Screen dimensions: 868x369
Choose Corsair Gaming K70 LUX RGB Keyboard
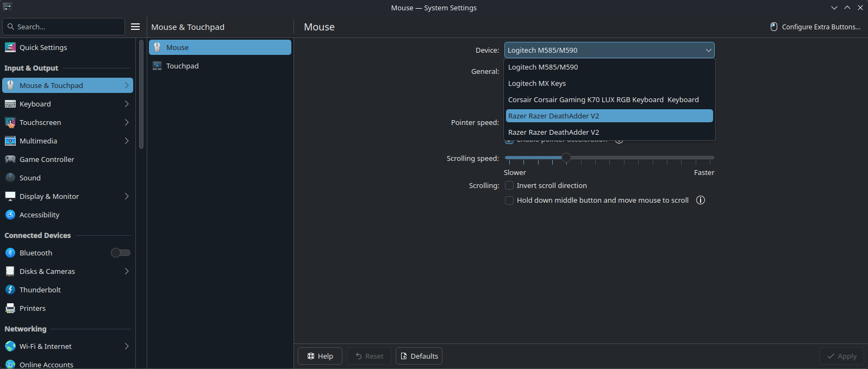pyautogui.click(x=603, y=99)
